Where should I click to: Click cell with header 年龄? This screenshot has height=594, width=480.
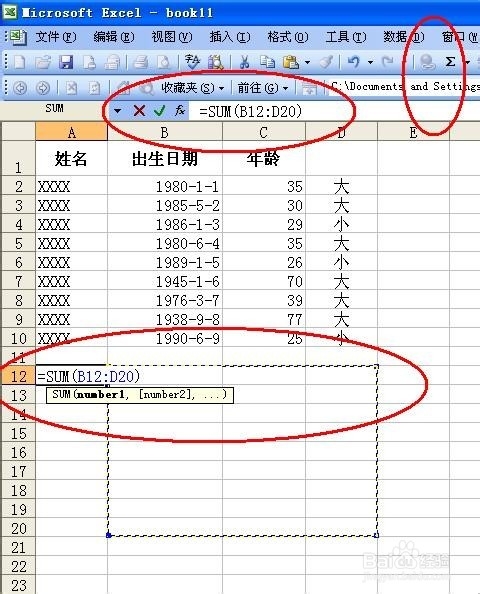pos(264,158)
